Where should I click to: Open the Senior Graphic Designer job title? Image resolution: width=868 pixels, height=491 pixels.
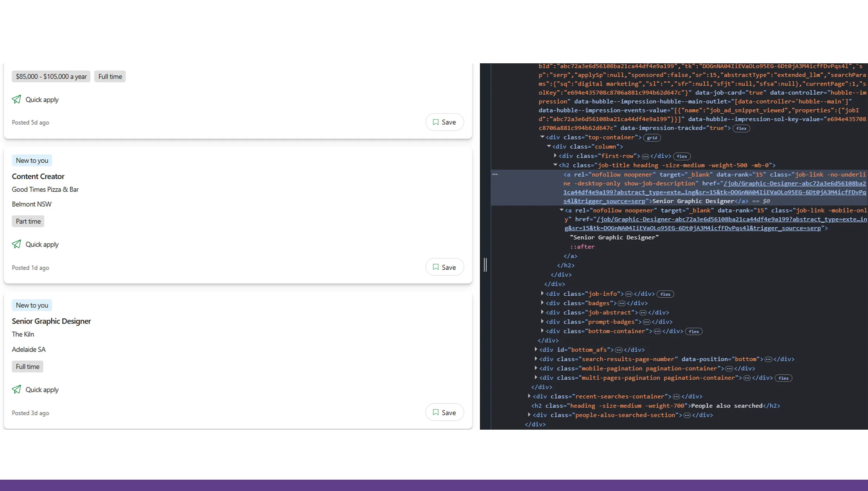51,321
